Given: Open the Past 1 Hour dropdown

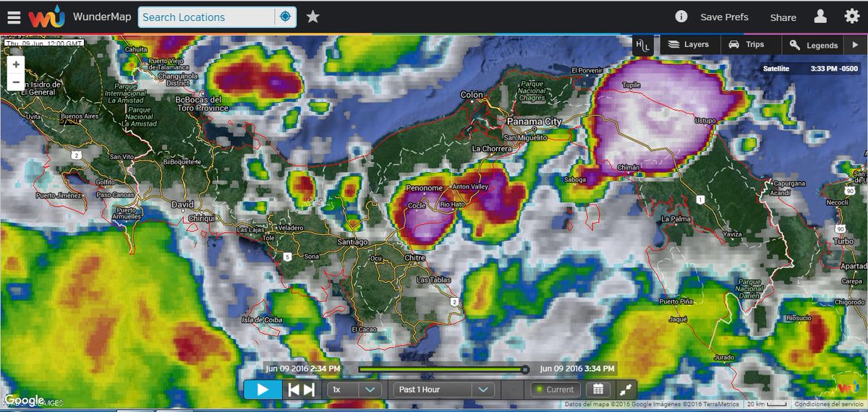Looking at the screenshot, I should (x=443, y=390).
